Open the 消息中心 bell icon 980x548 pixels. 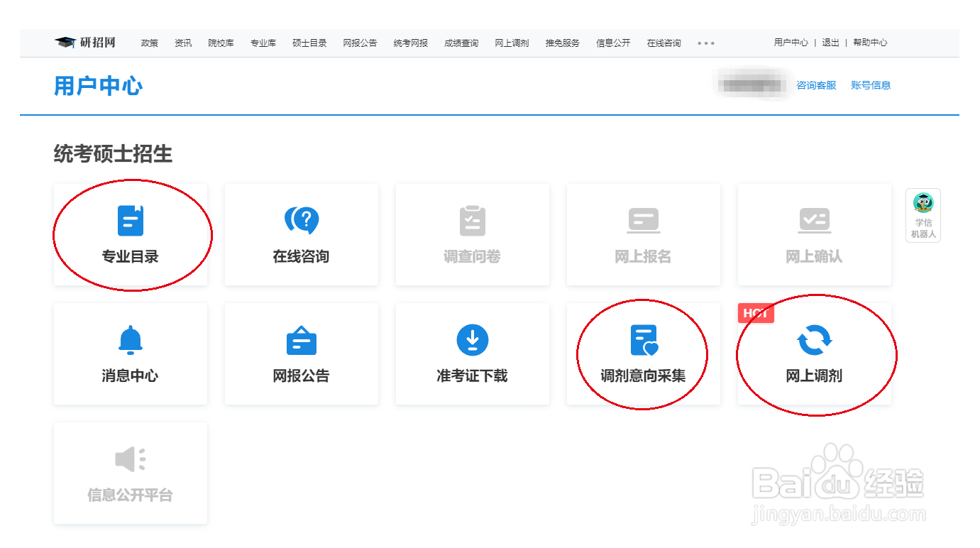coord(131,340)
